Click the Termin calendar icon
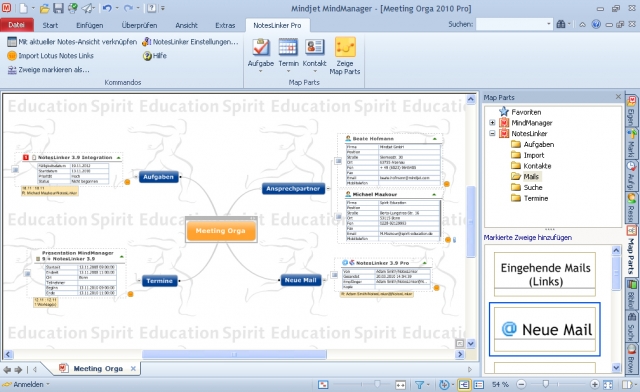The width and height of the screenshot is (640, 392). [288, 47]
